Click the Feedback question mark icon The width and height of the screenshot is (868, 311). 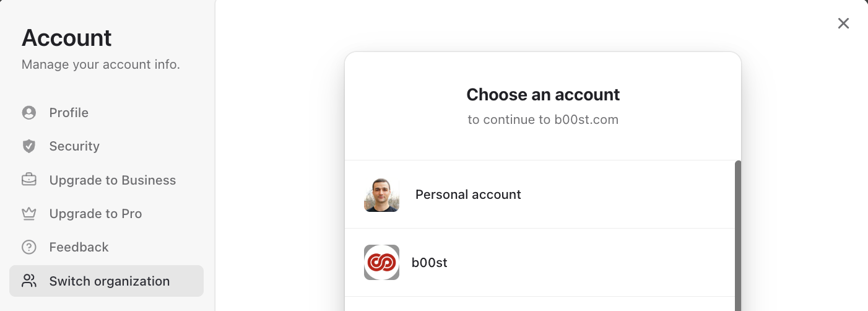pyautogui.click(x=28, y=247)
